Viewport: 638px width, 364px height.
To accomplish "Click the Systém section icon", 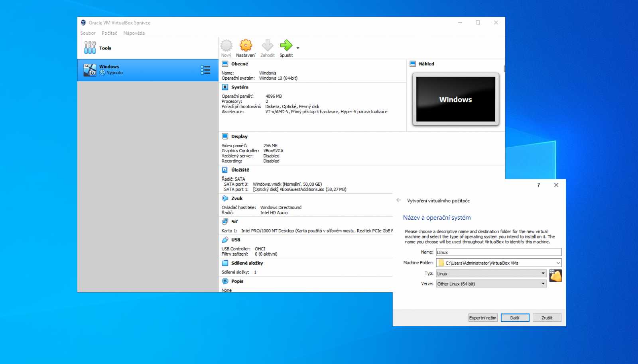I will click(225, 87).
